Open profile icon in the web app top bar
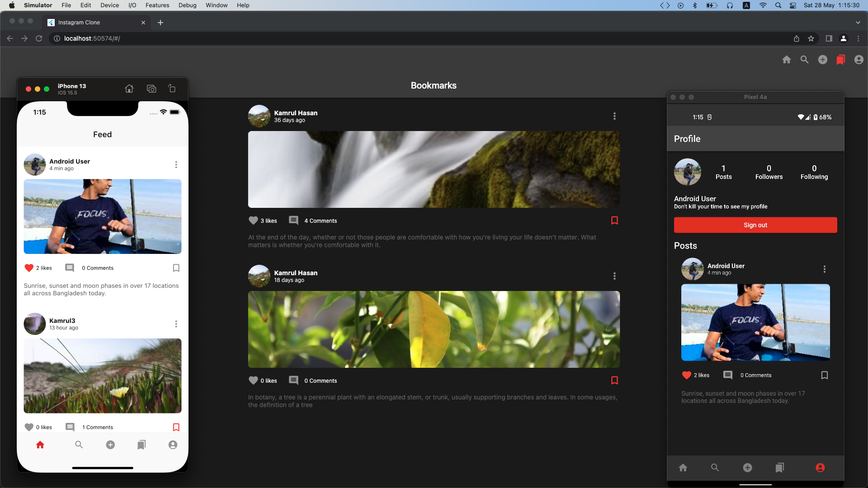 (x=858, y=59)
